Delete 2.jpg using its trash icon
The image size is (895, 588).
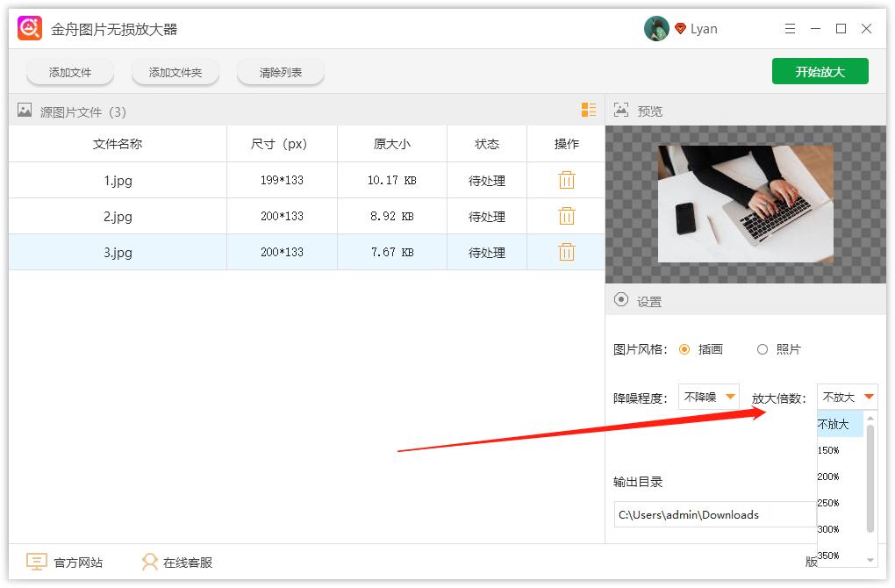pyautogui.click(x=566, y=216)
